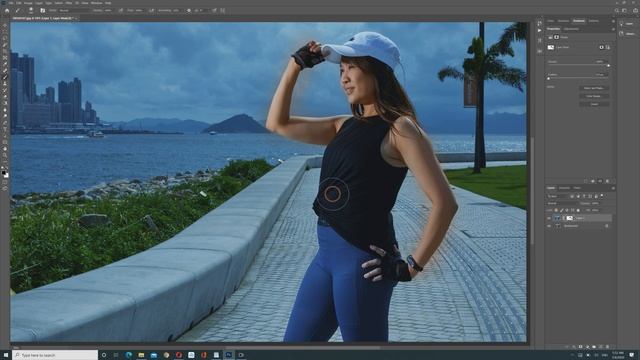Click the Density slider handle
This screenshot has width=640, height=360.
click(608, 65)
